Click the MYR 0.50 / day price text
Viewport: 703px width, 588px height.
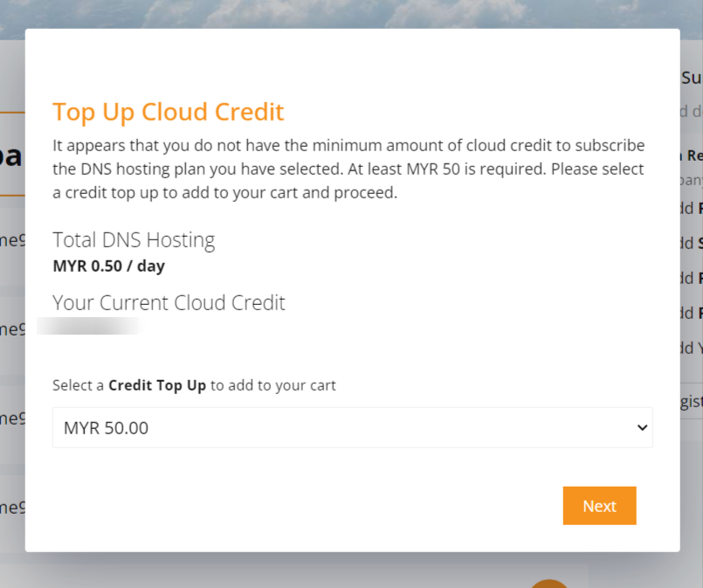tap(108, 266)
